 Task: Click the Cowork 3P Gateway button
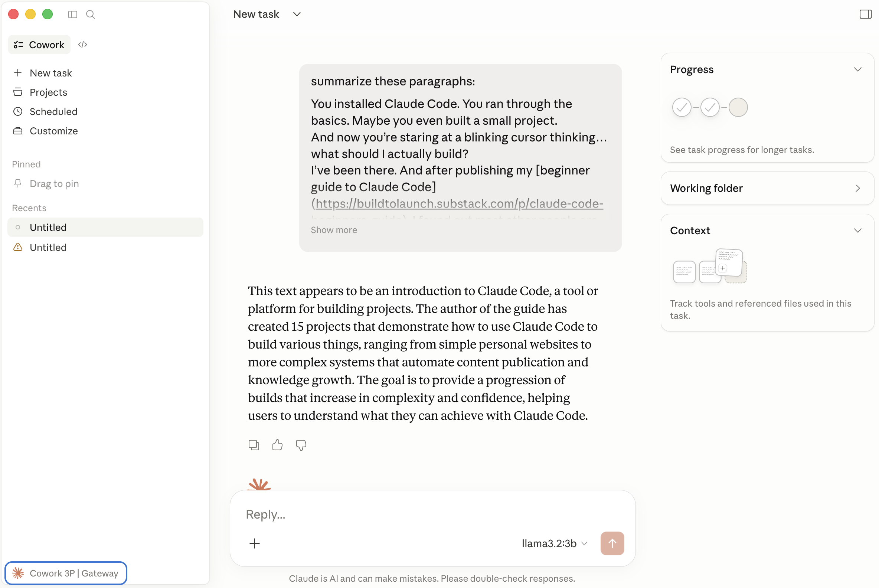(66, 573)
